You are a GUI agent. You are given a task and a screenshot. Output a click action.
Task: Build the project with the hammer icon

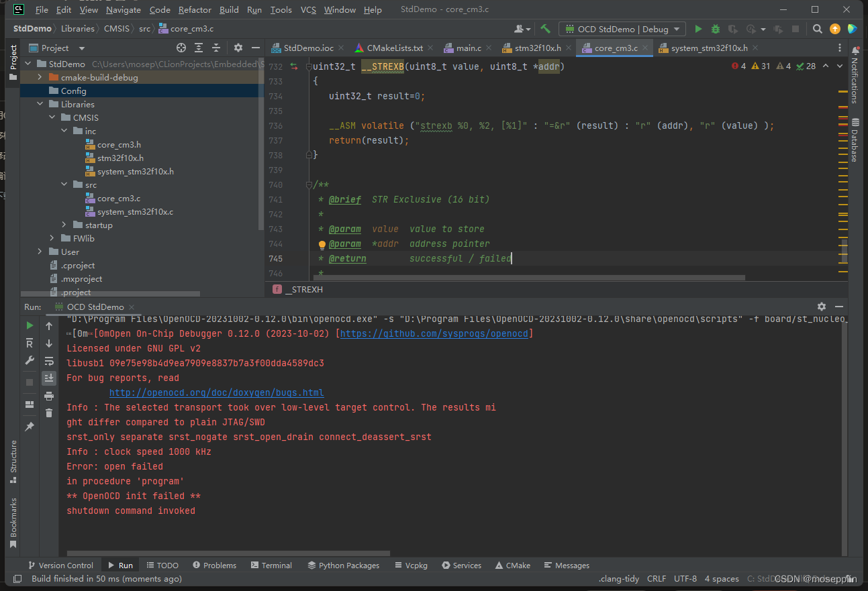(x=546, y=29)
